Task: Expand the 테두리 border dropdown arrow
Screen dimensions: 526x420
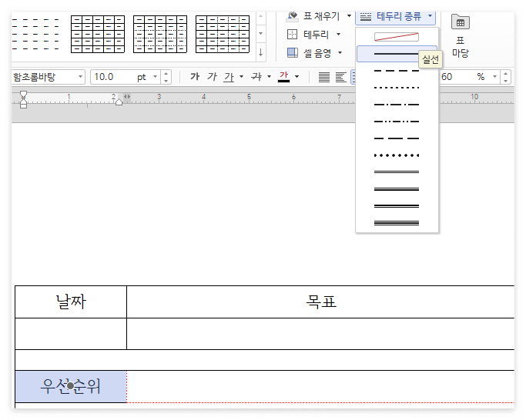Action: [338, 34]
